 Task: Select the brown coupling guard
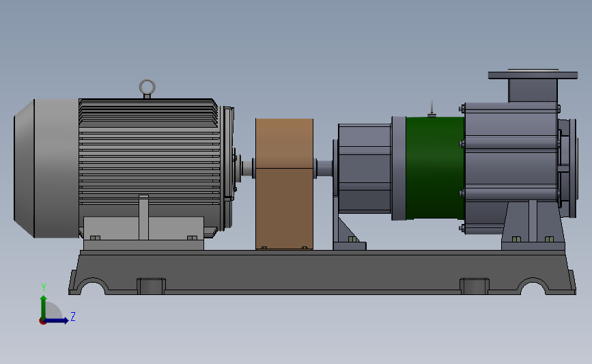click(284, 184)
